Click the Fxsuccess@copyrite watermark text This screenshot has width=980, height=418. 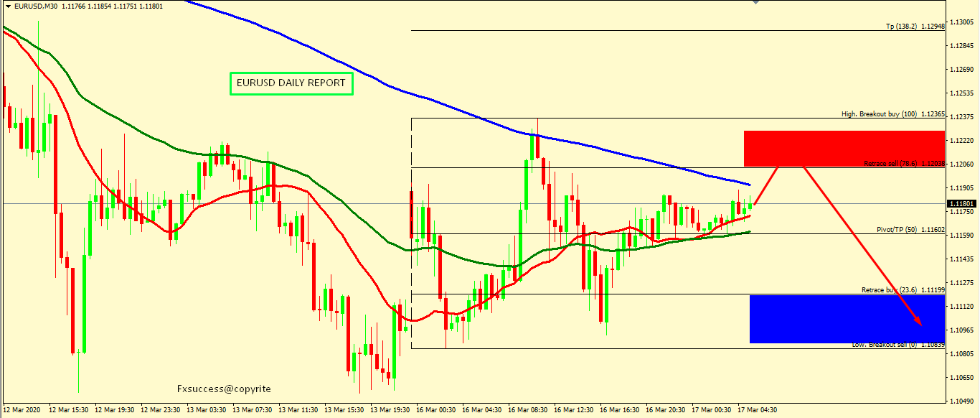click(x=224, y=389)
